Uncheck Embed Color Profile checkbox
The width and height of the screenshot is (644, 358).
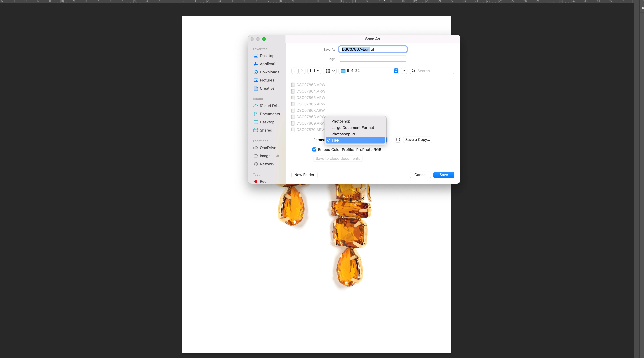(x=314, y=149)
